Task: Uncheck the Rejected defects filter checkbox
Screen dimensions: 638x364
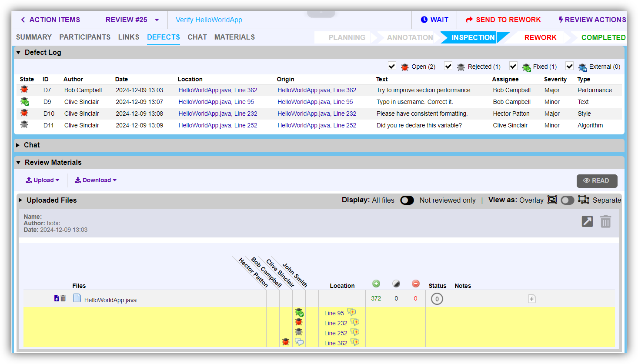Action: [448, 66]
